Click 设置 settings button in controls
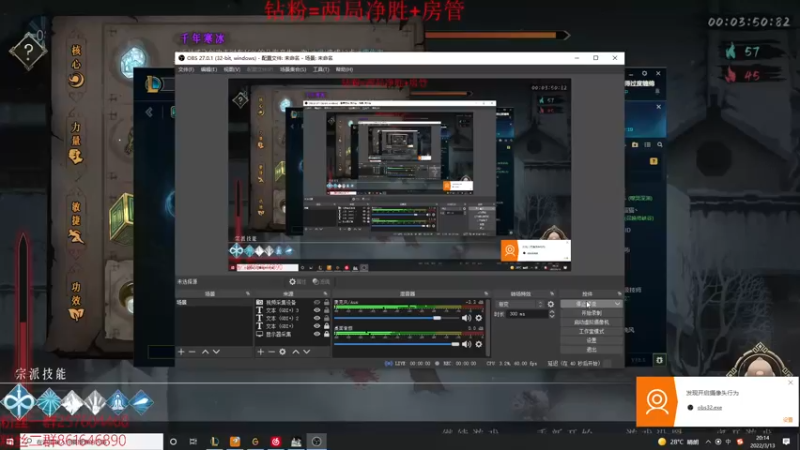Image resolution: width=800 pixels, height=450 pixels. 591,340
